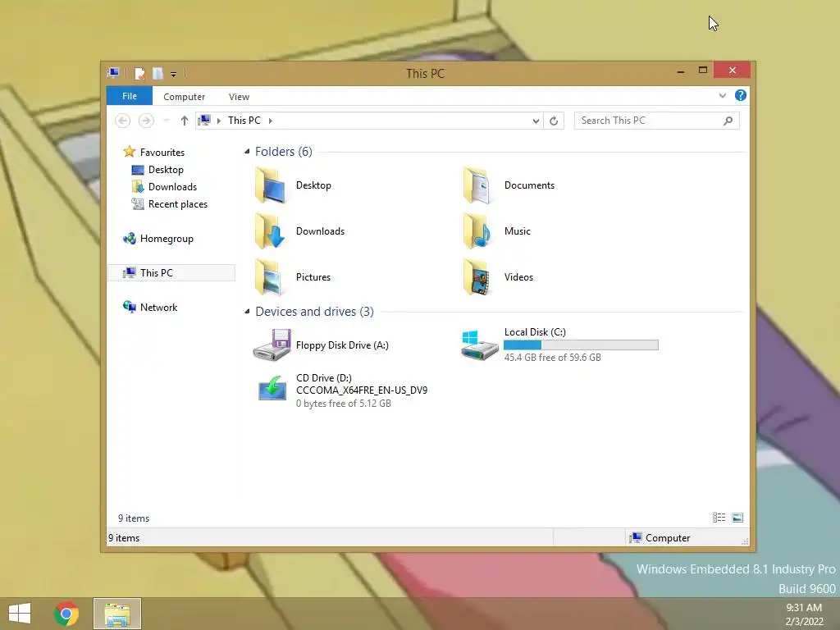Refresh This PC view
The height and width of the screenshot is (630, 840).
(554, 121)
